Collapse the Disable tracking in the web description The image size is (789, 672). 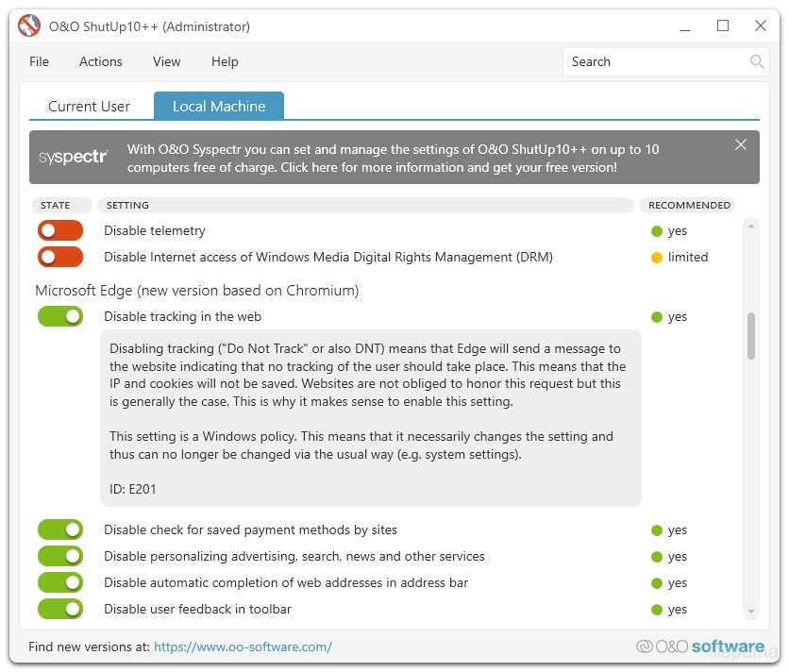pyautogui.click(x=182, y=317)
